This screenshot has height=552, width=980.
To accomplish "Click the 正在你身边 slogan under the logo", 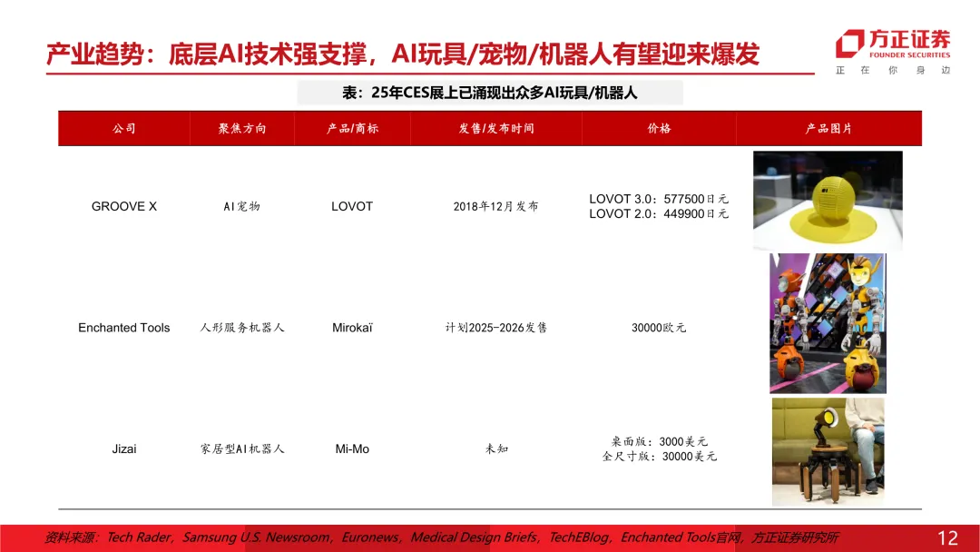I will pyautogui.click(x=893, y=70).
